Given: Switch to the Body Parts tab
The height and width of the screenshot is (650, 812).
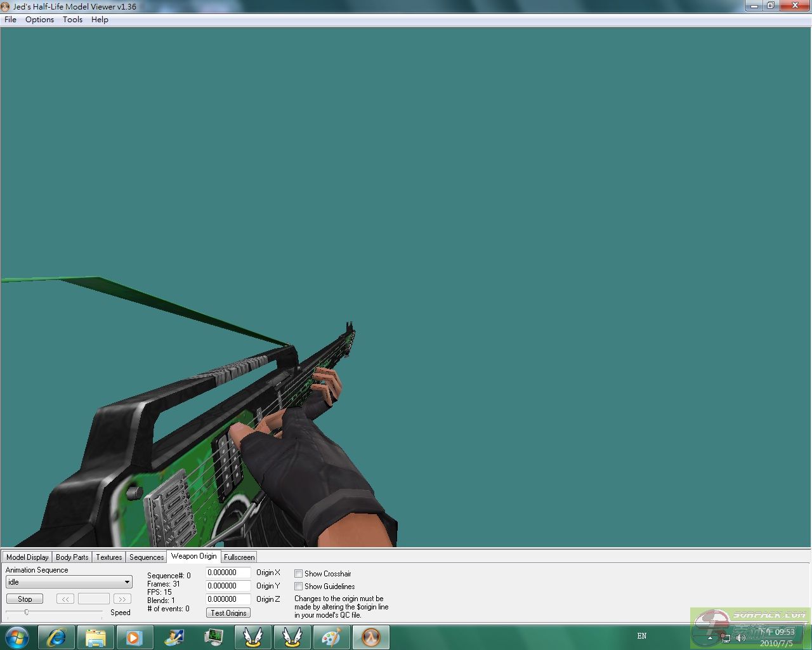Looking at the screenshot, I should click(x=72, y=557).
